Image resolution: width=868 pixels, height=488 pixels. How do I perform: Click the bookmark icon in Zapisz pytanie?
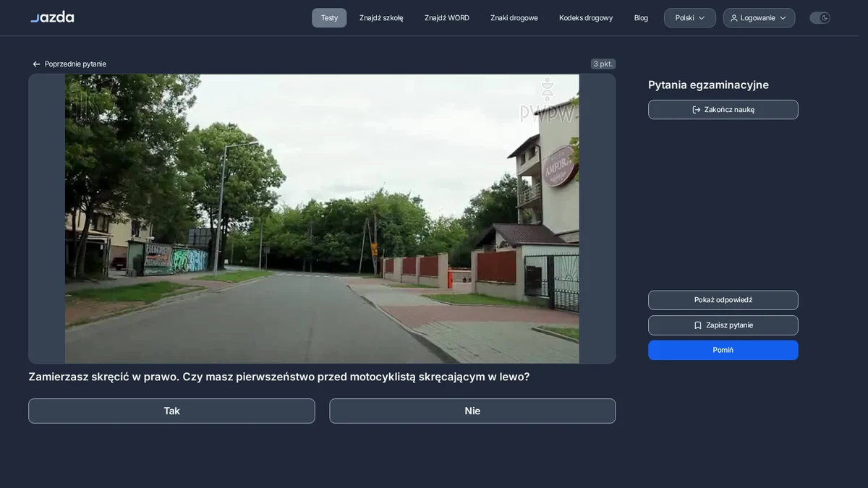pos(698,325)
